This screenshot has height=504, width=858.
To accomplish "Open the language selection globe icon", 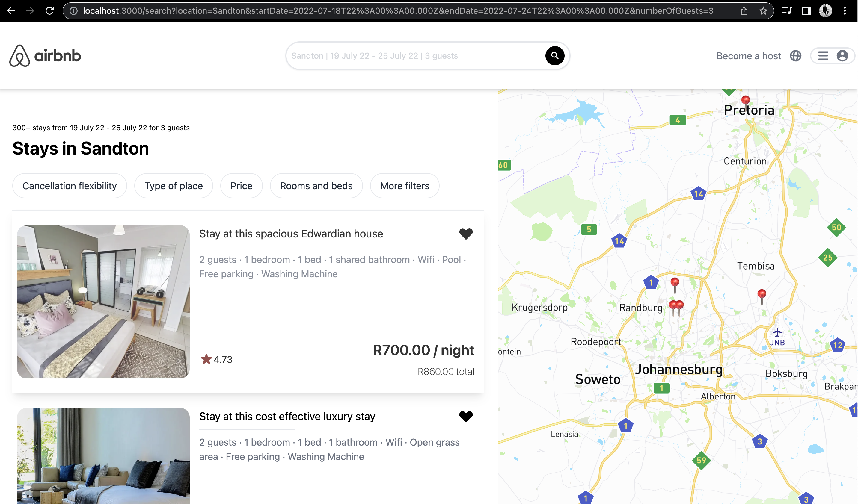I will pos(796,55).
